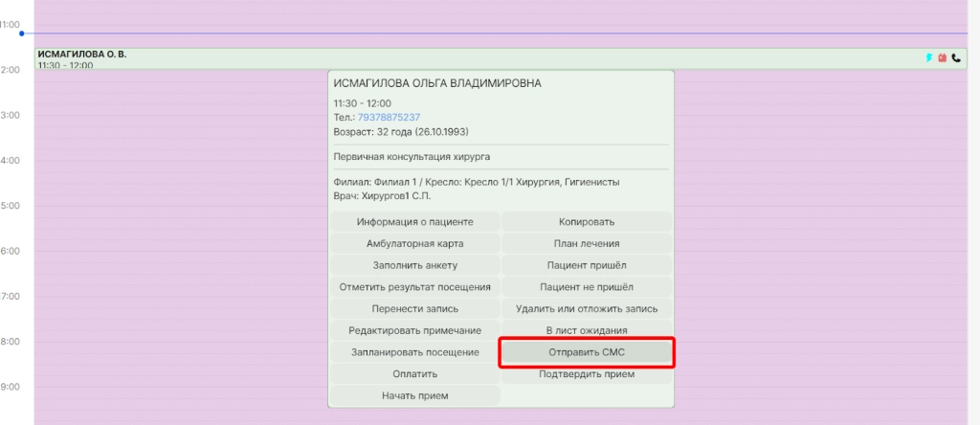The width and height of the screenshot is (980, 425).
Task: Click the "Копировать" button
Action: (587, 222)
